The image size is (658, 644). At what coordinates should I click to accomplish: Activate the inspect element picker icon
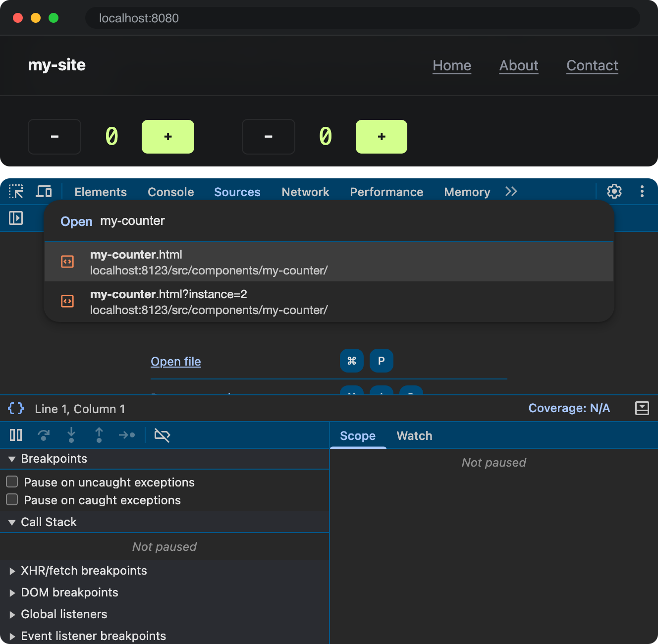click(16, 192)
